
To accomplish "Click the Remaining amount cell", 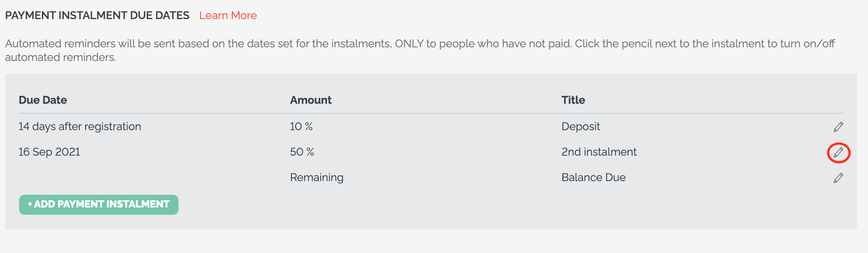I will pos(317,177).
